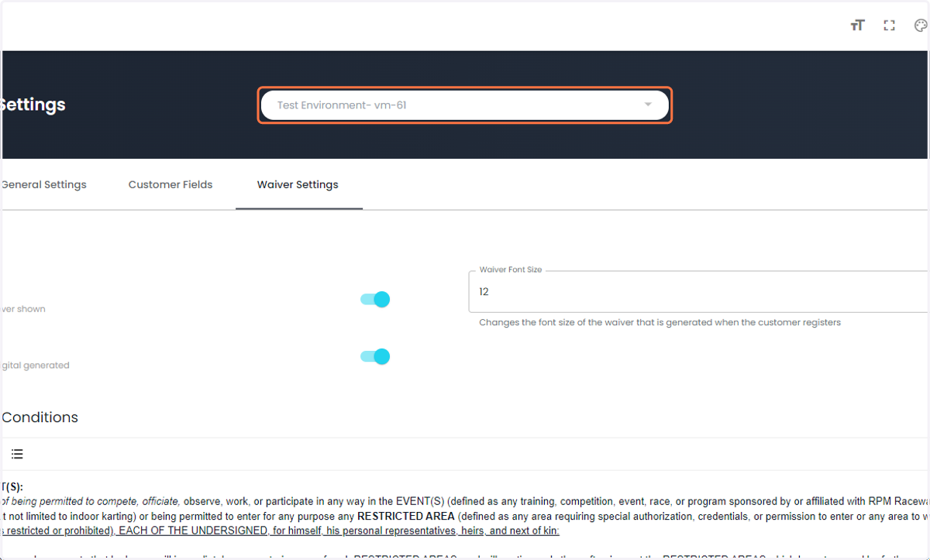Toggle the waiver shown switch
Viewport: 930px width, 560px height.
pos(375,300)
